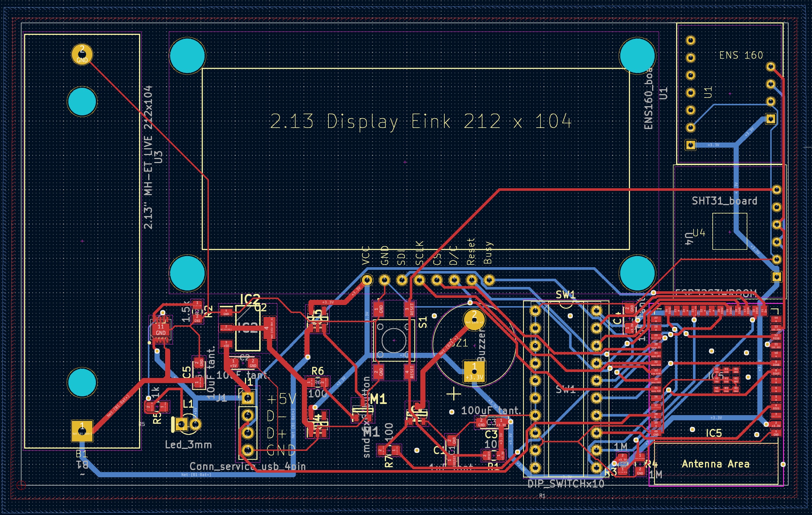Click the GND pad 11 of the small IC
The height and width of the screenshot is (515, 812).
pyautogui.click(x=161, y=330)
